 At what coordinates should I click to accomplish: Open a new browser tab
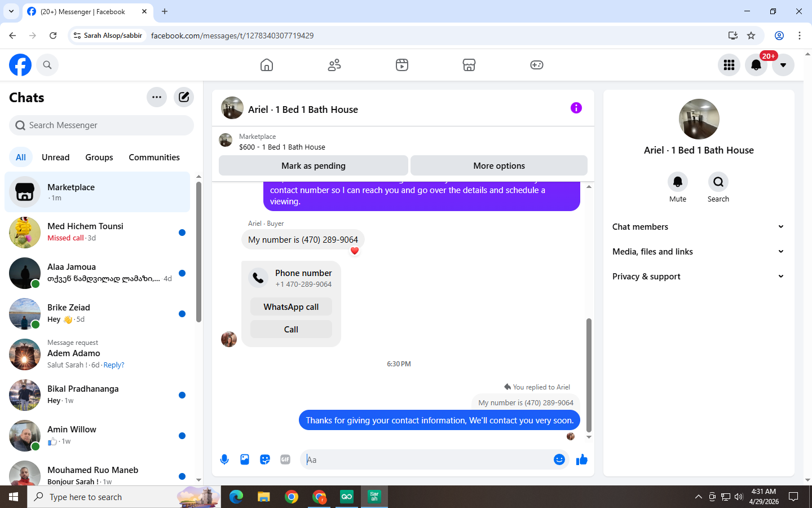165,11
